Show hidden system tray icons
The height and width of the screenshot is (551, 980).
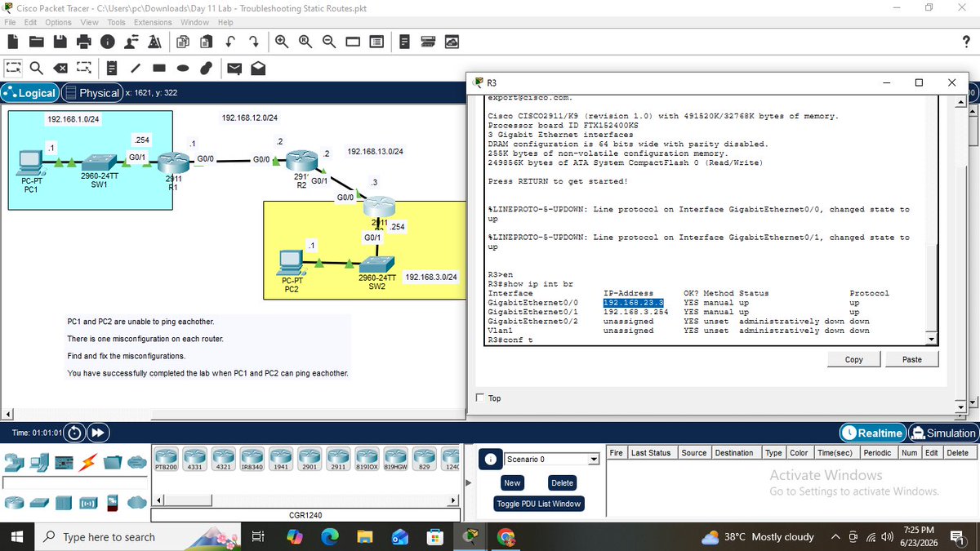tap(836, 536)
